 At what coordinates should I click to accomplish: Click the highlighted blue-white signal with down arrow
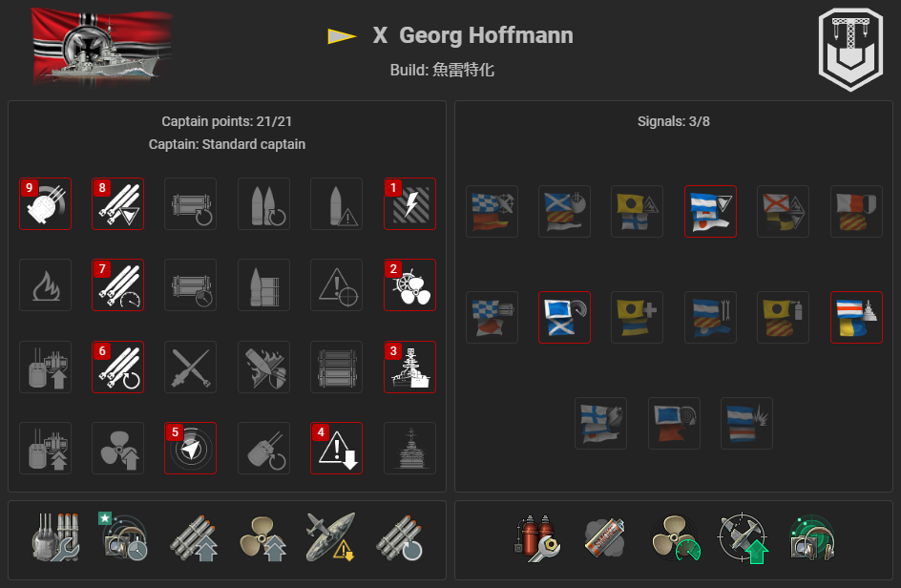pos(710,212)
